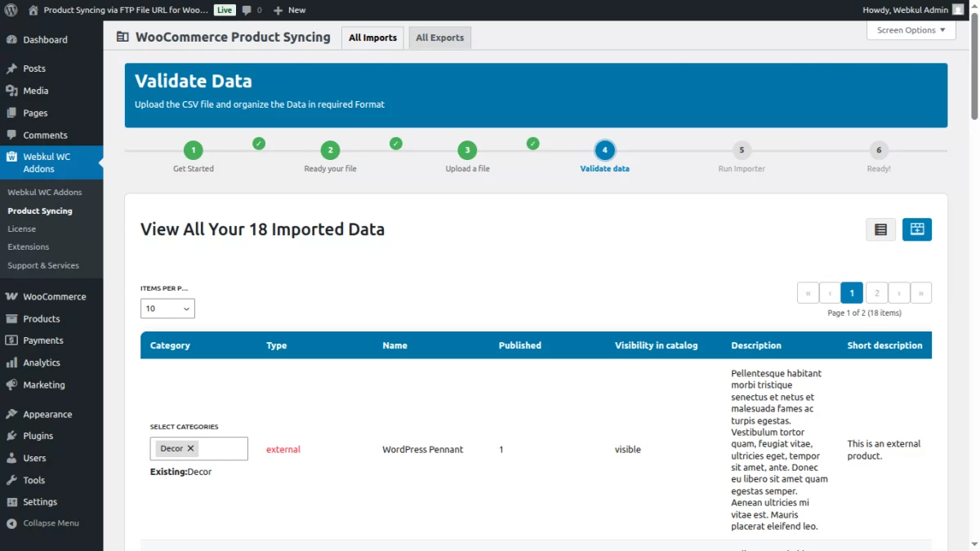The width and height of the screenshot is (980, 551).
Task: Click the comments bubble in the admin bar
Action: point(247,11)
